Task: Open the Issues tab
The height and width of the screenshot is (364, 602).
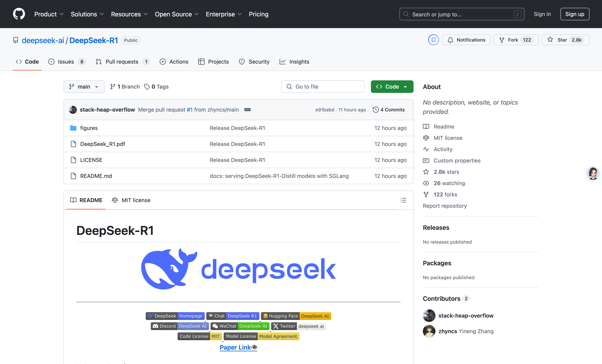Action: tap(67, 62)
